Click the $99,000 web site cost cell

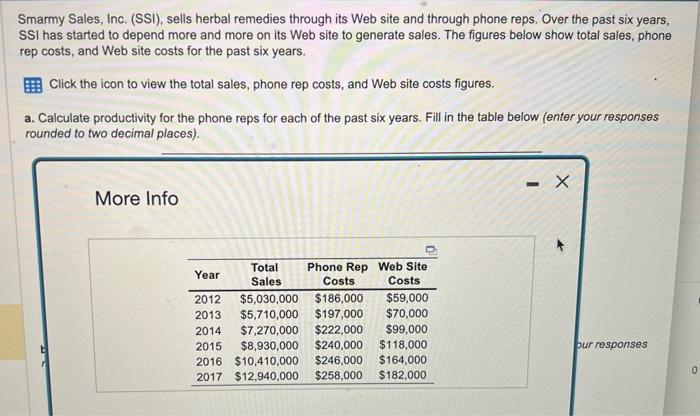coord(407,329)
